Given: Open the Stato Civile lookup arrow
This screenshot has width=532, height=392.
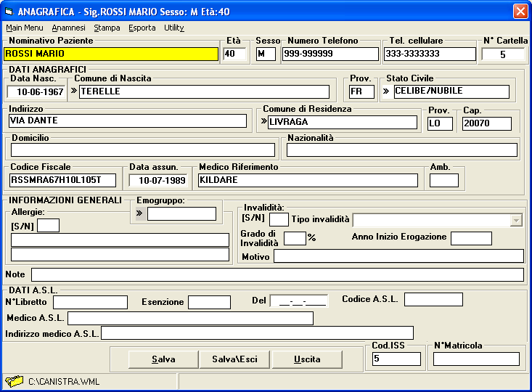Looking at the screenshot, I should click(386, 91).
